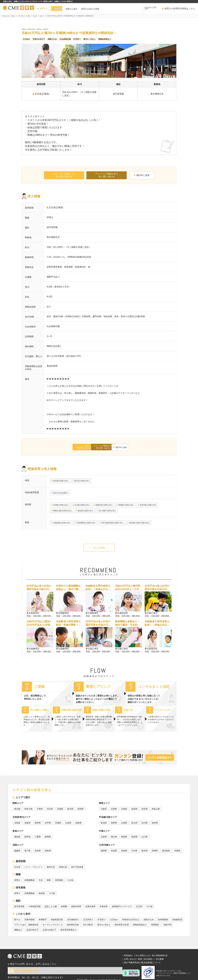Image resolution: width=198 pixels, height=980 pixels.
Task: Select 学童保育 facility tag
Action: click(104, 907)
